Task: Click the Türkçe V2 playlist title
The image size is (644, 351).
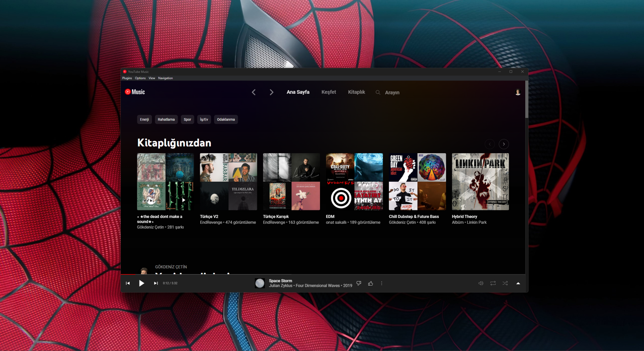Action: 209,217
